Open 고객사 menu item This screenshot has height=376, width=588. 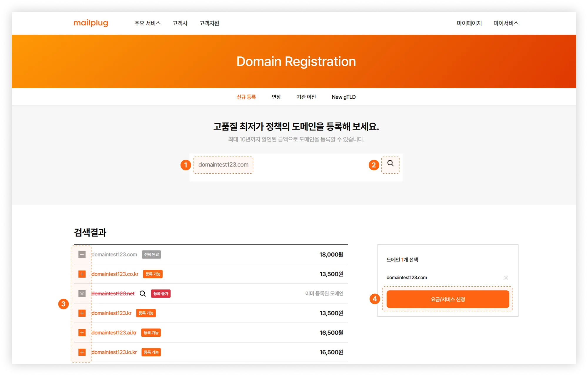point(180,23)
